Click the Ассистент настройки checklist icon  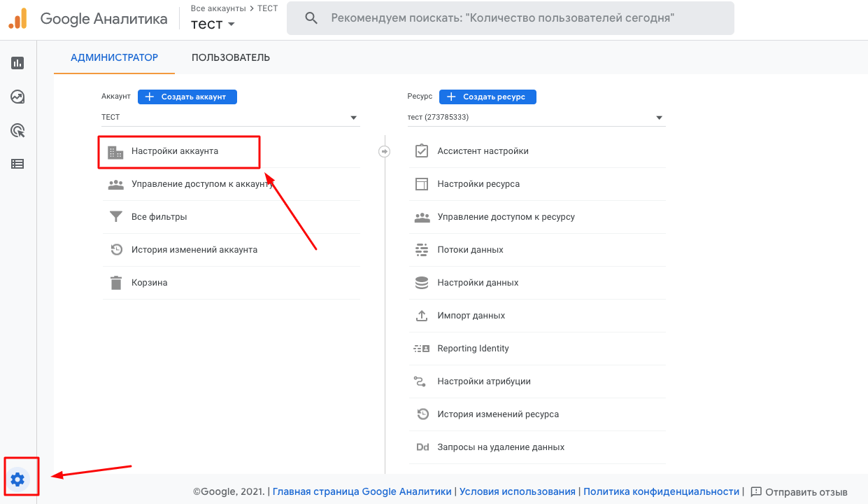[x=422, y=150]
